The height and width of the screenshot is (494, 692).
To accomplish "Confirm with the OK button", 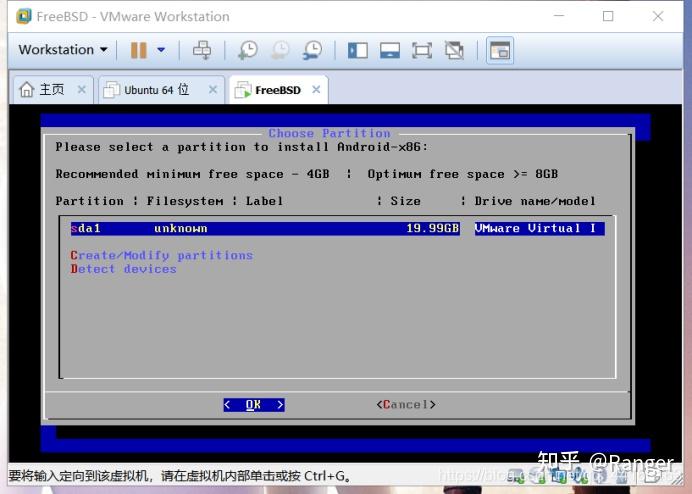I will 254,405.
